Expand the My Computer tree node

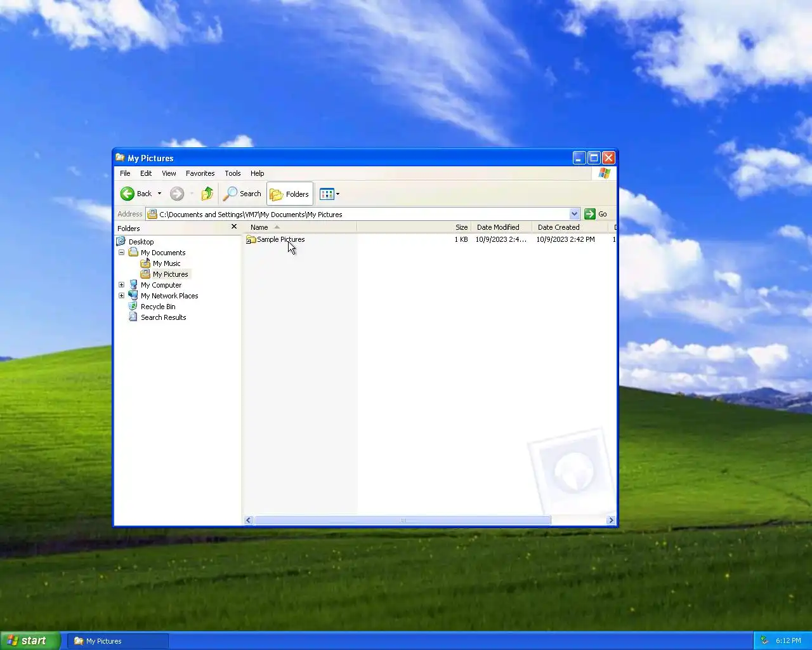tap(121, 285)
